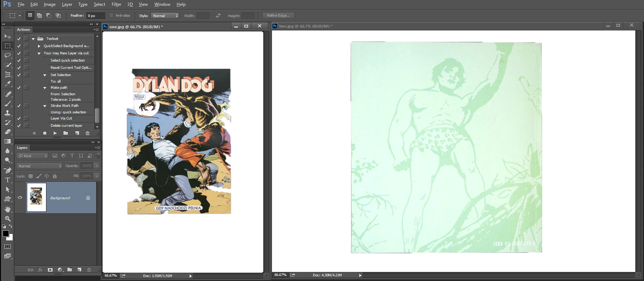The width and height of the screenshot is (644, 281).
Task: Click the foreground color swatch
Action: (6, 234)
